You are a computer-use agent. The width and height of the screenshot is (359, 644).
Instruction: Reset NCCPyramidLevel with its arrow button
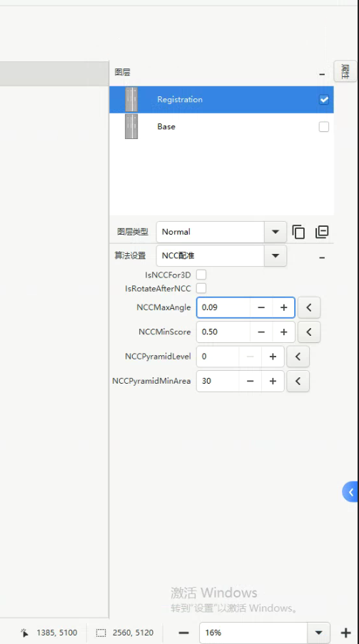pos(298,357)
